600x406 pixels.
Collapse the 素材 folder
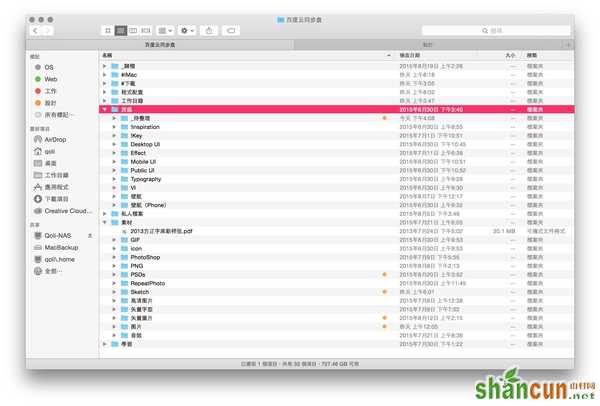[x=104, y=222]
